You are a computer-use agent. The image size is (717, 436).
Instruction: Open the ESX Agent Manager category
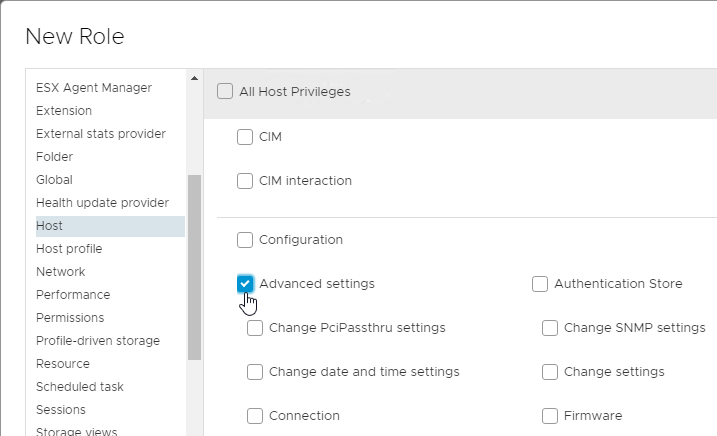pos(94,88)
